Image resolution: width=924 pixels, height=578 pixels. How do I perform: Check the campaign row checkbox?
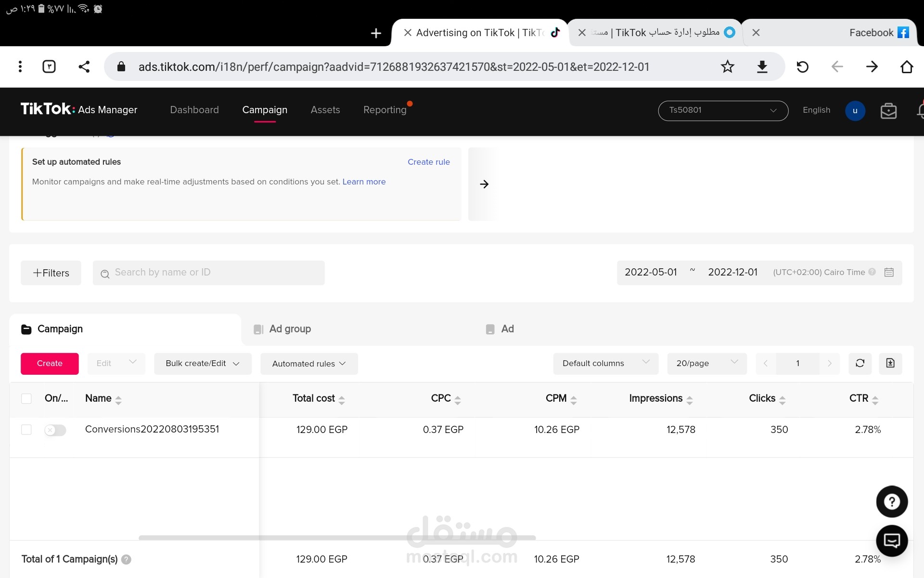pyautogui.click(x=26, y=430)
